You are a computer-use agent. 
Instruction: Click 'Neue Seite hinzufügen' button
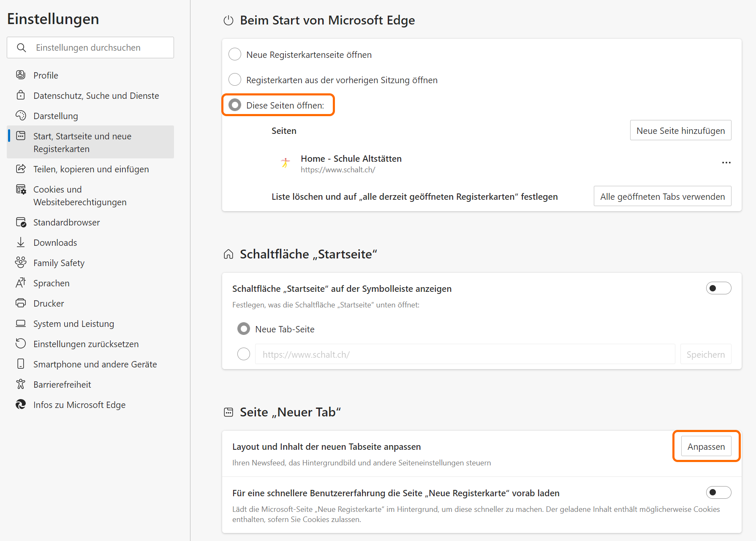pyautogui.click(x=680, y=130)
